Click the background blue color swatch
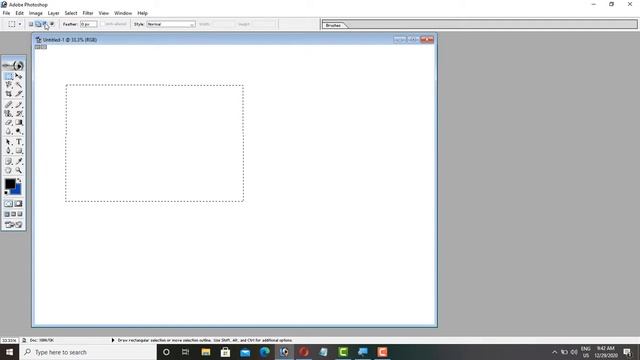640x360 pixels. [16, 190]
